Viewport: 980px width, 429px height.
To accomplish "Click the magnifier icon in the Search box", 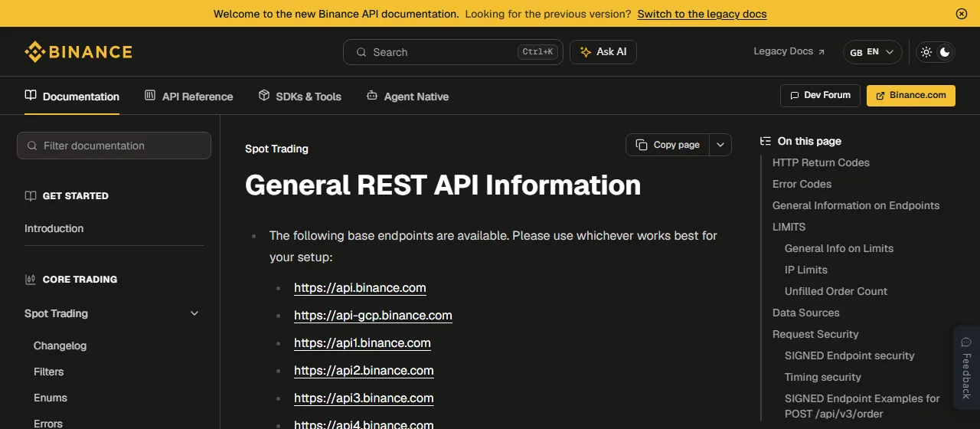I will tap(361, 52).
